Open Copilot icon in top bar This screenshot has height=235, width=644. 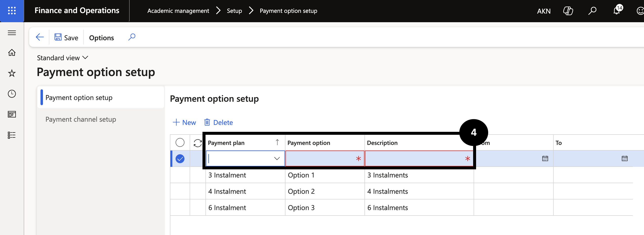[x=568, y=11]
